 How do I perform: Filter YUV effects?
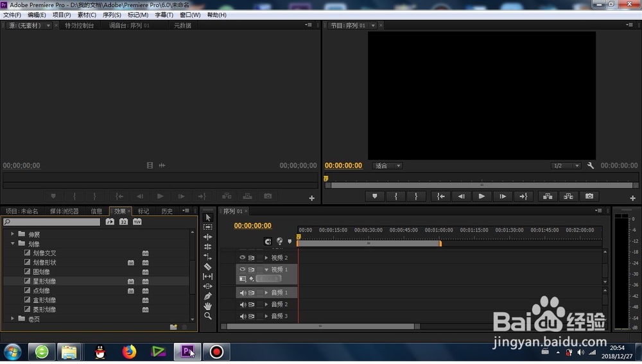(x=137, y=221)
